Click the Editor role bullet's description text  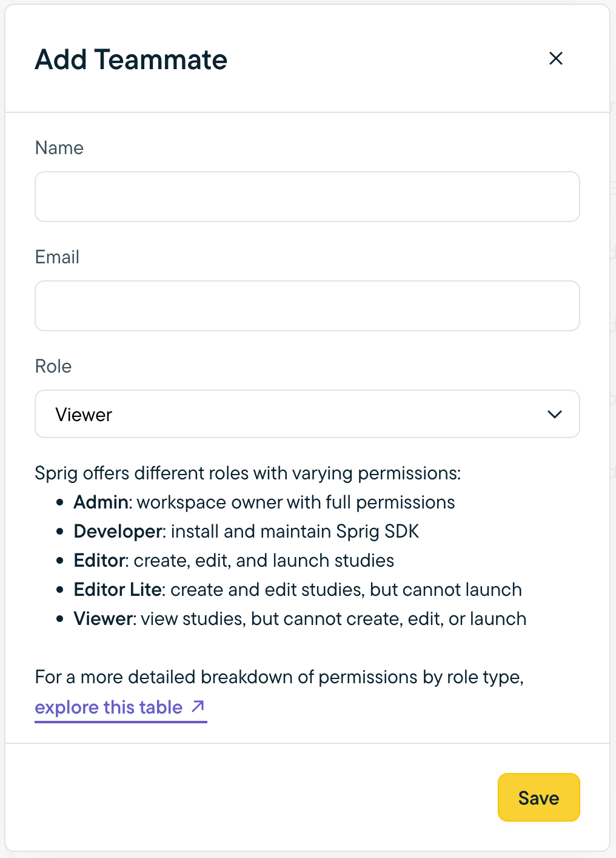coord(264,561)
